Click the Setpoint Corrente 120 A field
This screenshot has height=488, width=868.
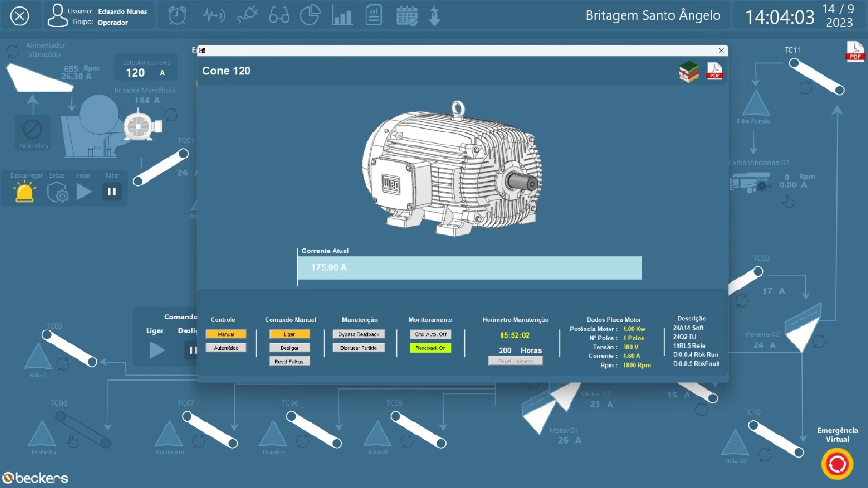point(146,72)
